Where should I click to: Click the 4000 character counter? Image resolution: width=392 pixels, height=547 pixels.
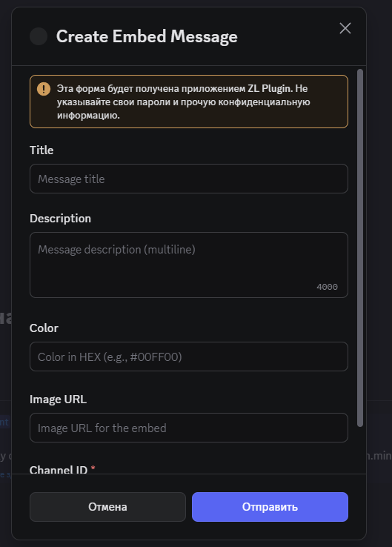click(327, 287)
